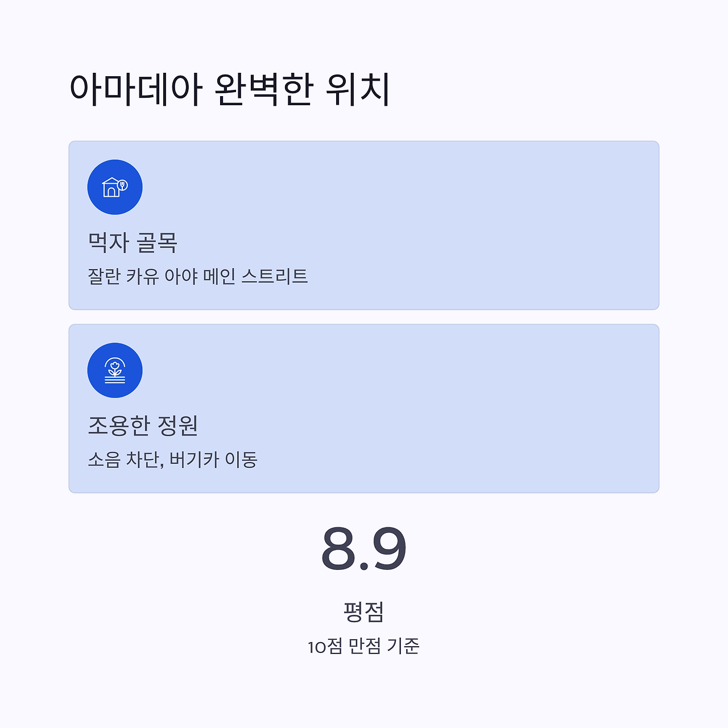
Task: Click the 10점 만점 기준 caption
Action: [x=364, y=646]
